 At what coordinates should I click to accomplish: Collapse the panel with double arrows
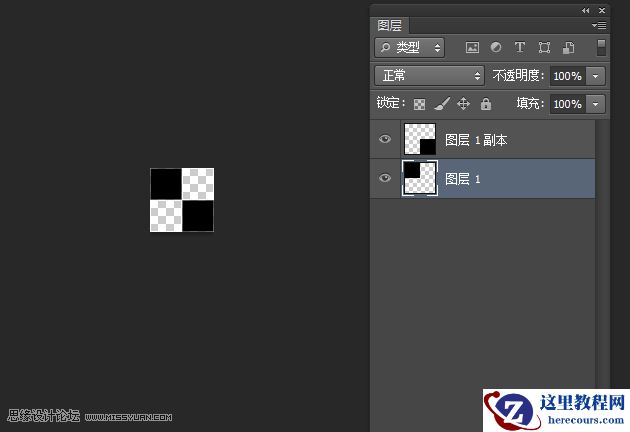[x=585, y=10]
